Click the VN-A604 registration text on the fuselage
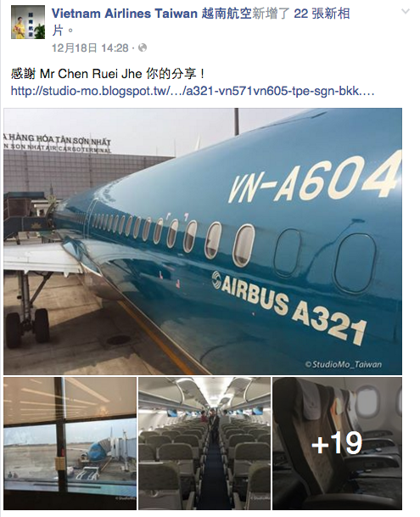 (315, 180)
